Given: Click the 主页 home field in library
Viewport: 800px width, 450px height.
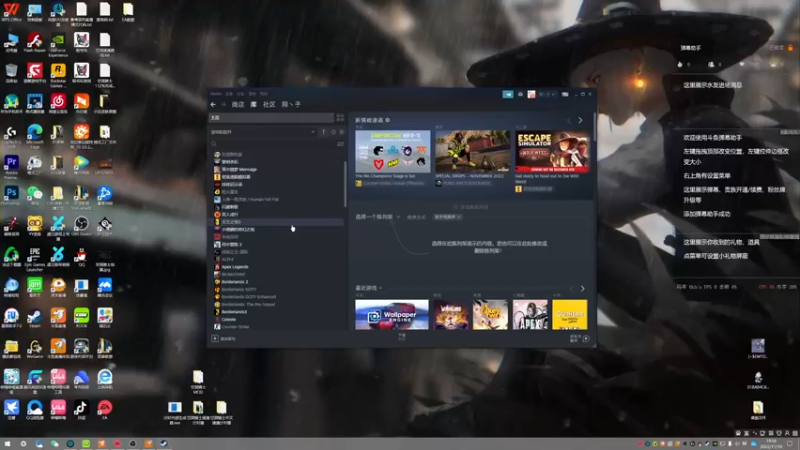Looking at the screenshot, I should [271, 118].
